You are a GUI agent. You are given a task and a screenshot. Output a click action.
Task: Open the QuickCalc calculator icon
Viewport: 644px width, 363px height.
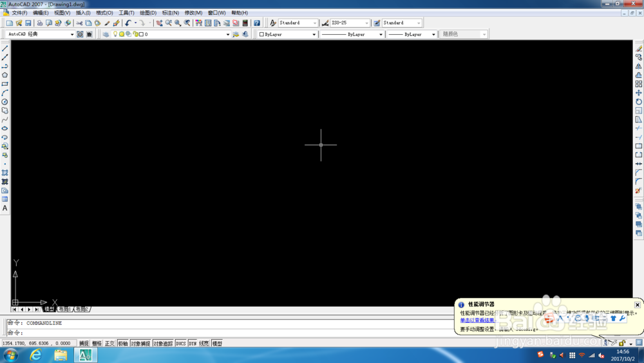coord(245,23)
